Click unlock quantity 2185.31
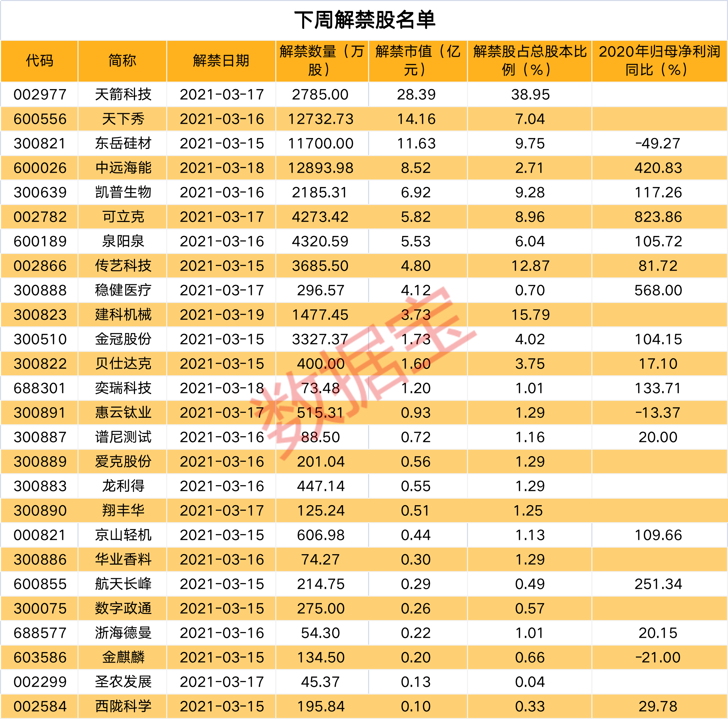728x719 pixels. [x=319, y=192]
